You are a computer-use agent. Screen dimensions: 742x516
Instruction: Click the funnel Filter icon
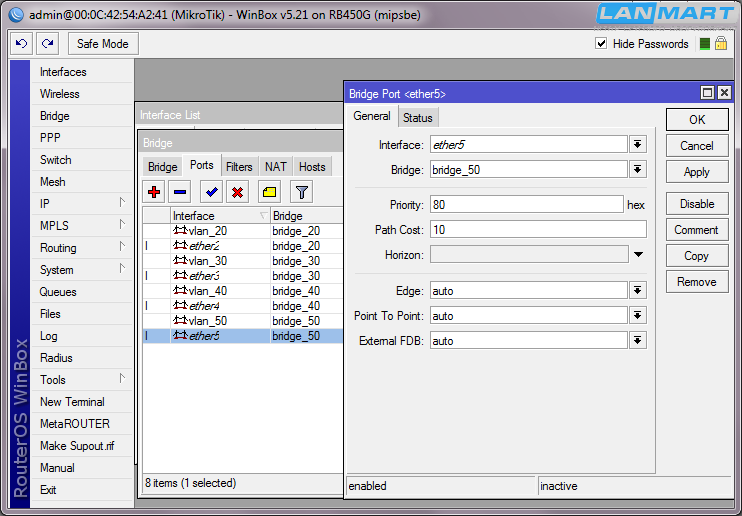pos(301,192)
